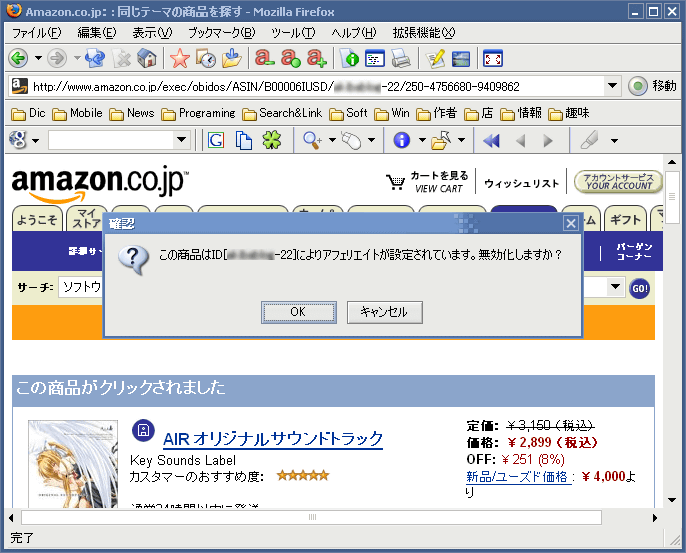Screen dimensions: 686x553
Task: Click the blue info circle icon
Action: pos(402,140)
